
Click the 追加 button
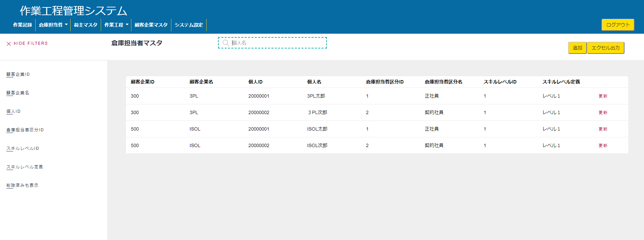[x=577, y=48]
